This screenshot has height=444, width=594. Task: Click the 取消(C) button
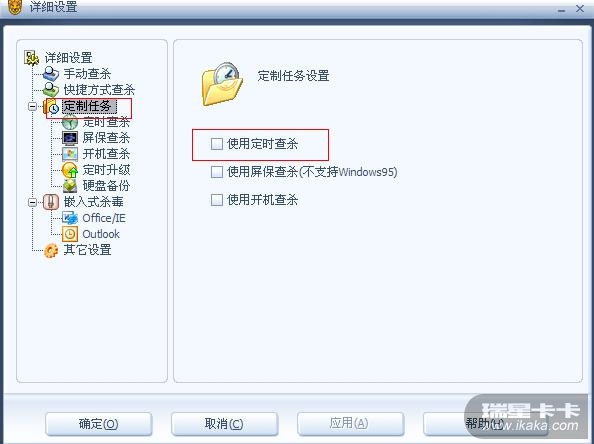(x=224, y=424)
